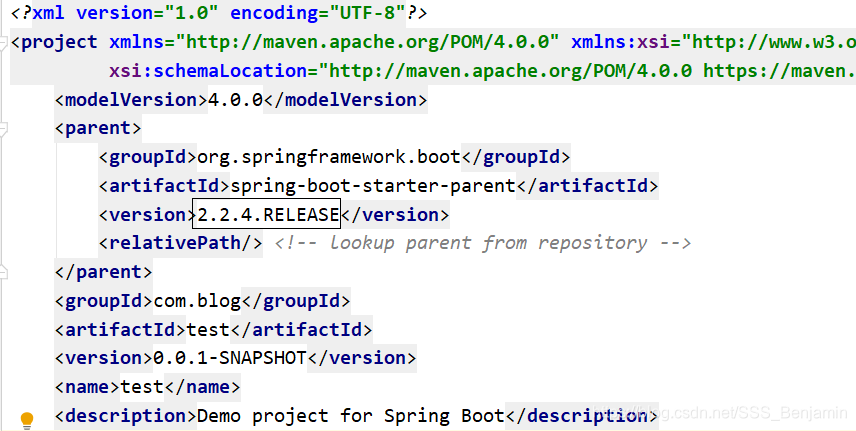Click the com.blog groupId value

tap(197, 300)
